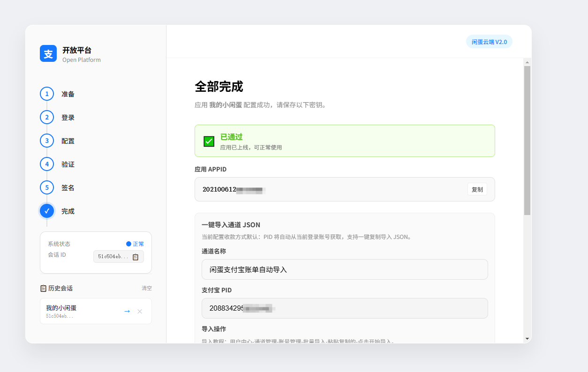This screenshot has width=588, height=372.
Task: Click step 2 circle for 登录
Action: click(47, 117)
